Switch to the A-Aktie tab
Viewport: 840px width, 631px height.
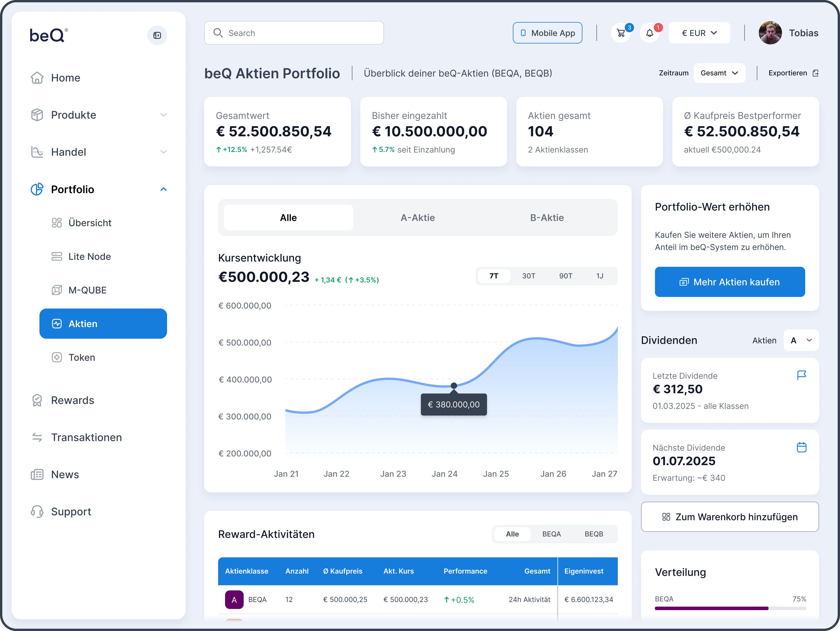418,218
